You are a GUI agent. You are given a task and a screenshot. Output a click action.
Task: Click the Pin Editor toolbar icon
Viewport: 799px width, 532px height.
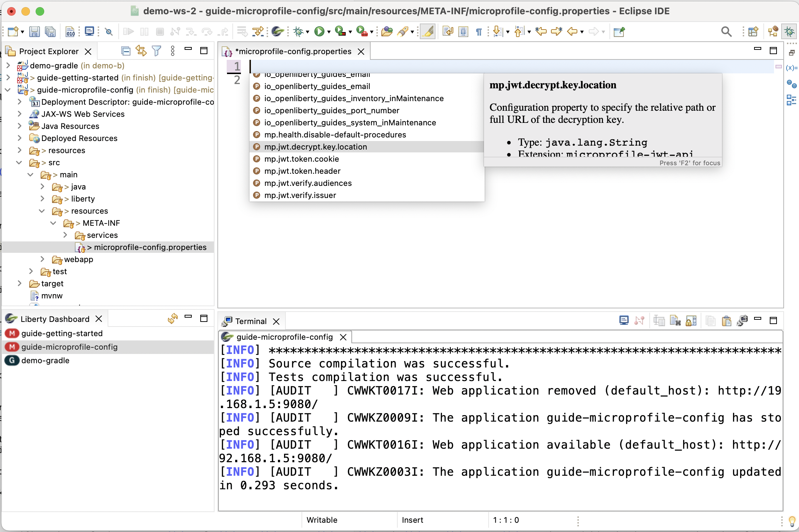click(x=619, y=32)
